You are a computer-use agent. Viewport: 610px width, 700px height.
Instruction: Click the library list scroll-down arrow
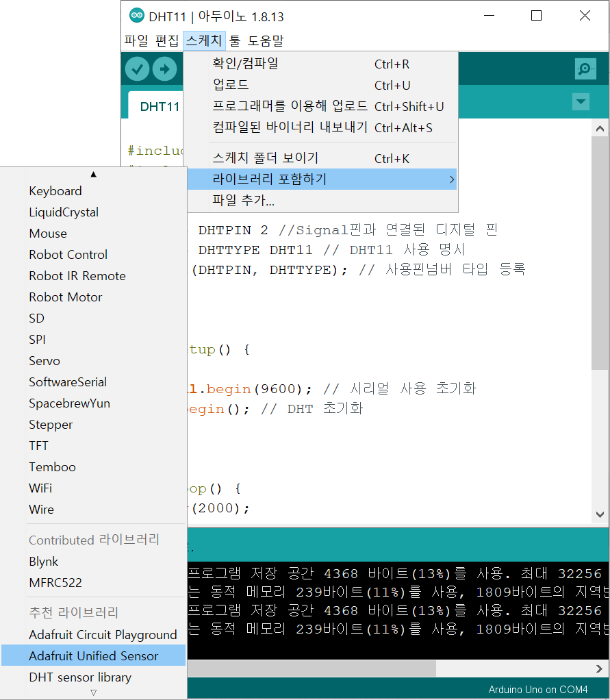[x=93, y=693]
